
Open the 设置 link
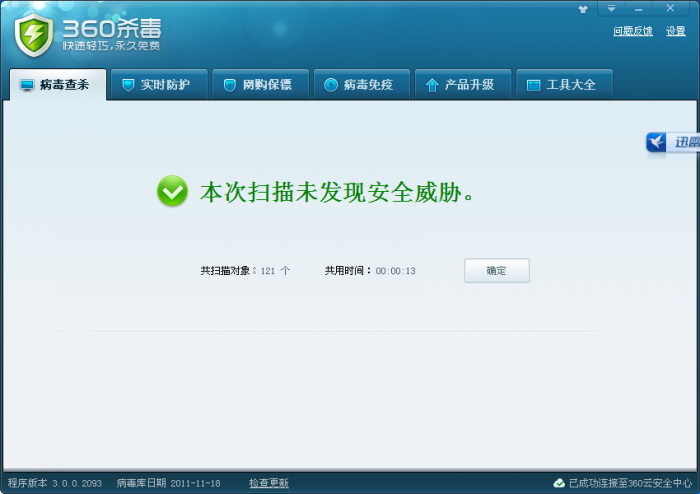675,31
